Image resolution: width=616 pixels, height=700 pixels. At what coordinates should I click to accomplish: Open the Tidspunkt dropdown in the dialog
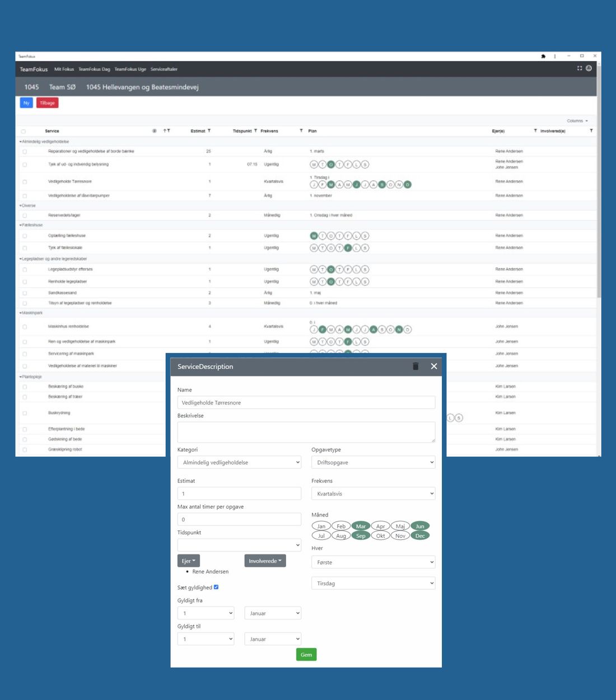pos(239,545)
